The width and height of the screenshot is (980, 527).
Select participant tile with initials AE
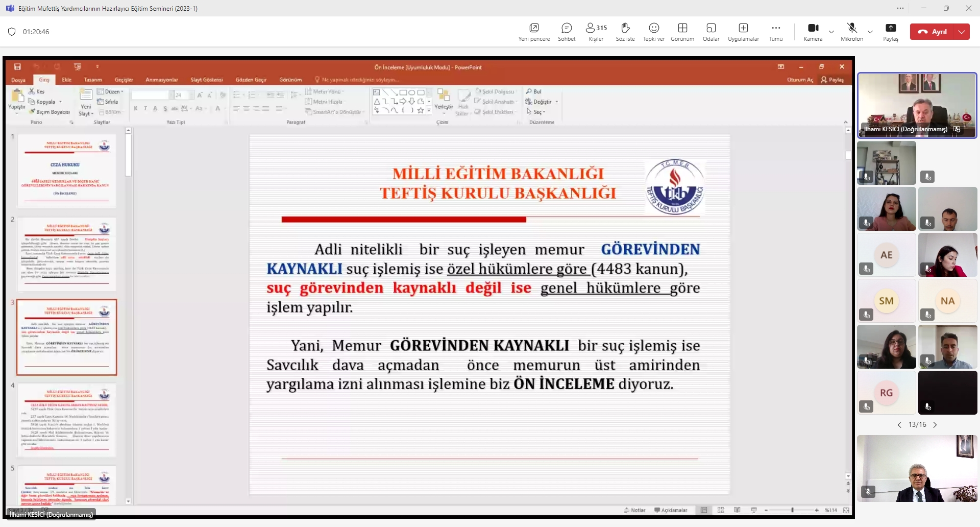pos(887,255)
